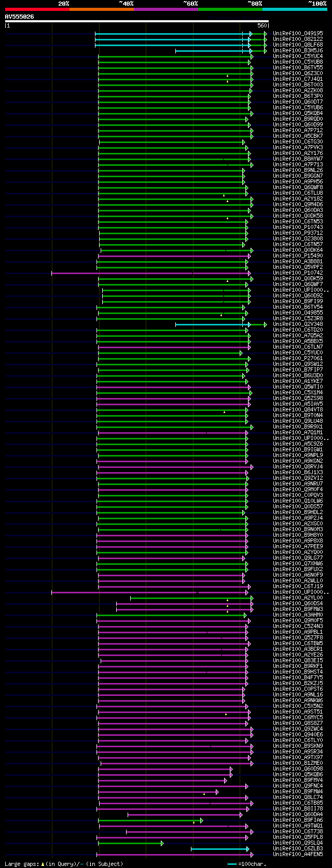Open hit UniRef100_C6ZLB3
Screen dimensions: 332x868
point(298,849)
